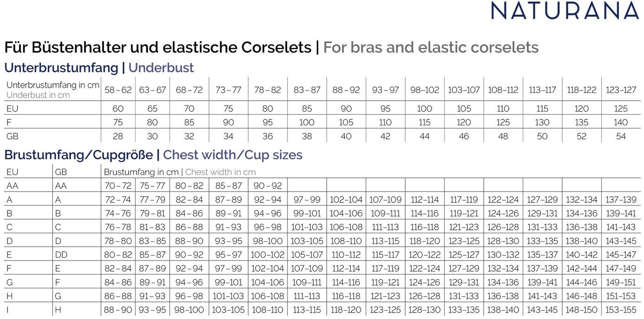644x319 pixels.
Task: Click the 90–92 cell in AA row
Action: [x=267, y=186]
